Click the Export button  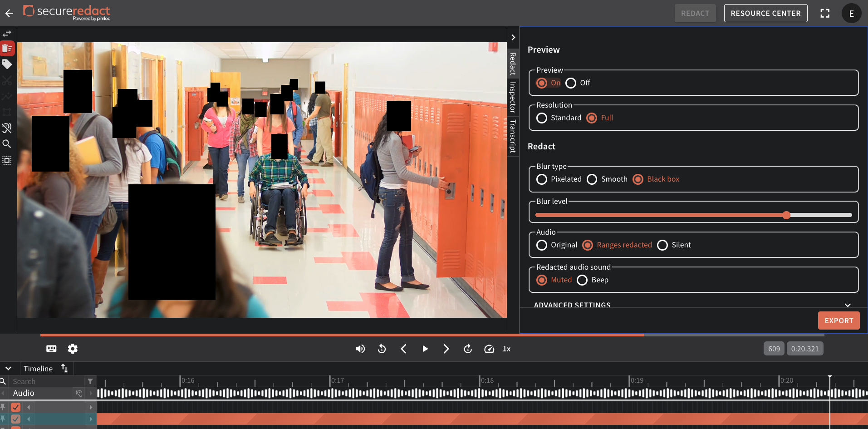tap(839, 321)
